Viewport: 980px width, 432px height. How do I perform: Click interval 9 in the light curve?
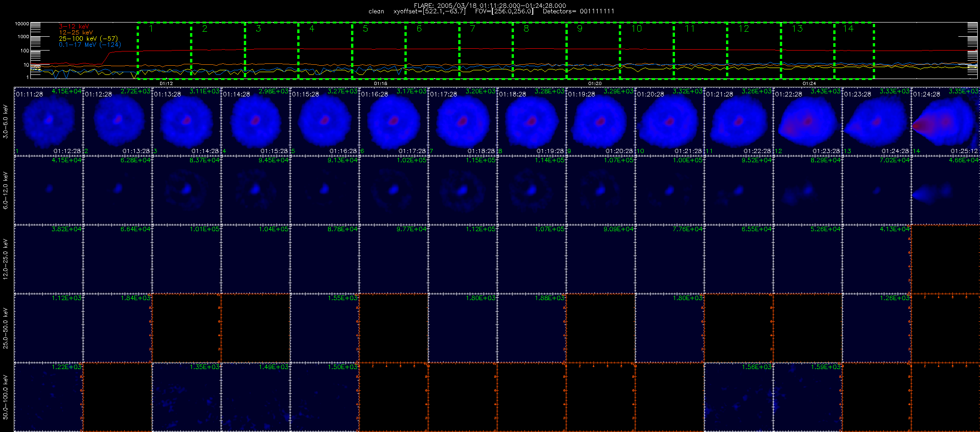point(593,51)
